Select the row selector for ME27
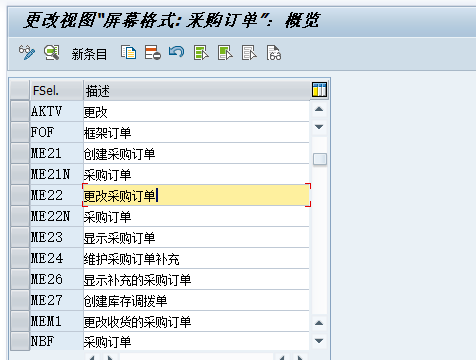The image size is (476, 360). coord(20,300)
